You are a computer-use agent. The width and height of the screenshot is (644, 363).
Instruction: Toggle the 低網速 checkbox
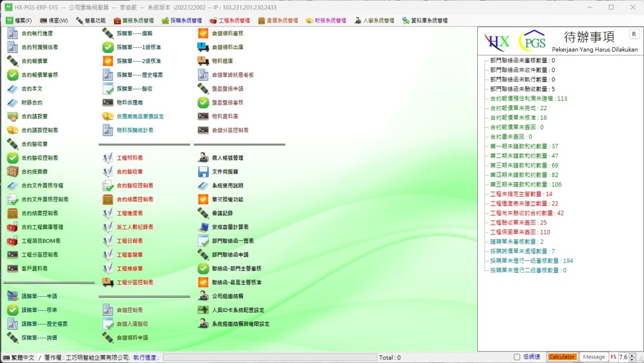click(517, 357)
